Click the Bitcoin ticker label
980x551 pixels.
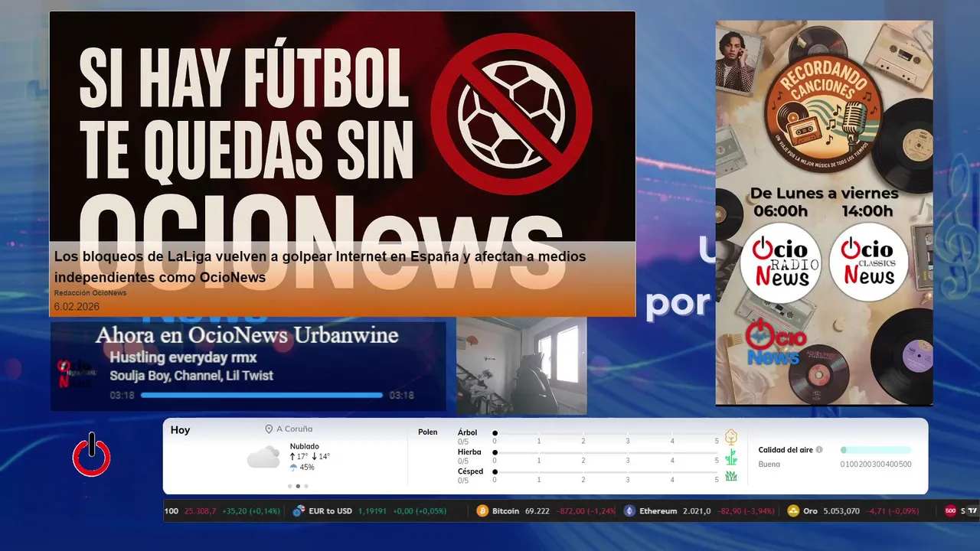[505, 511]
